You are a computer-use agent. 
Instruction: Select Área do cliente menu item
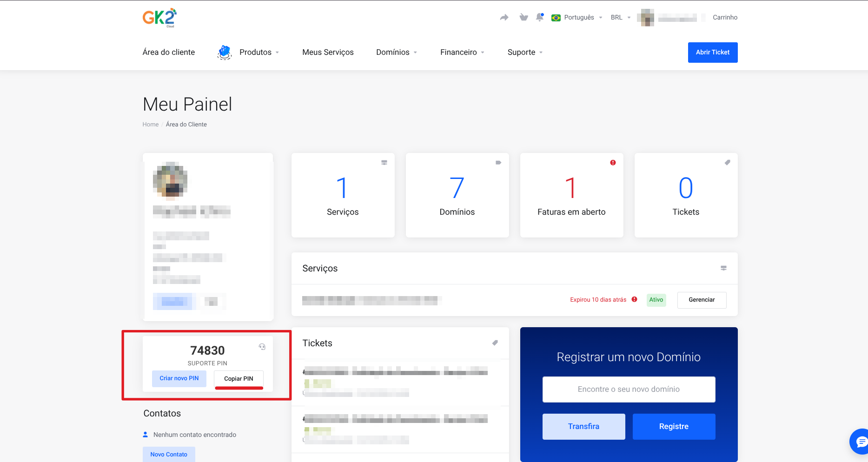[x=169, y=53]
